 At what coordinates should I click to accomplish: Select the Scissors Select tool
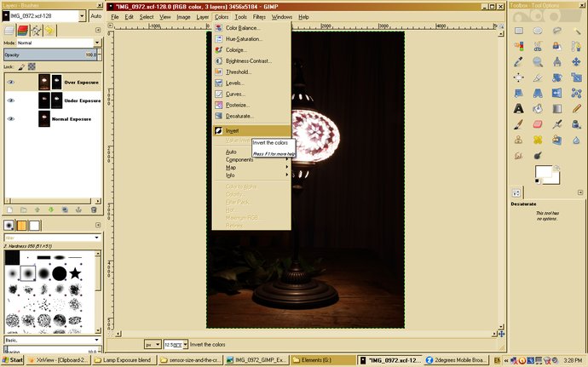tap(538, 46)
